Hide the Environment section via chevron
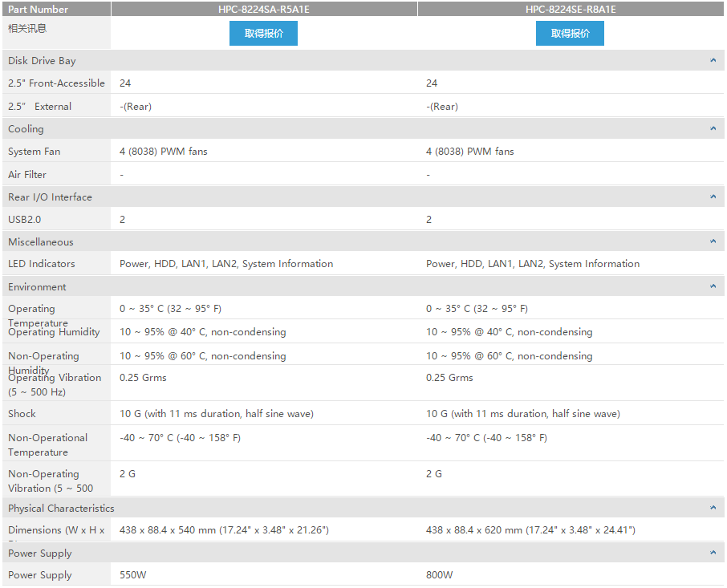Viewport: 727px width, 588px height. pos(713,287)
